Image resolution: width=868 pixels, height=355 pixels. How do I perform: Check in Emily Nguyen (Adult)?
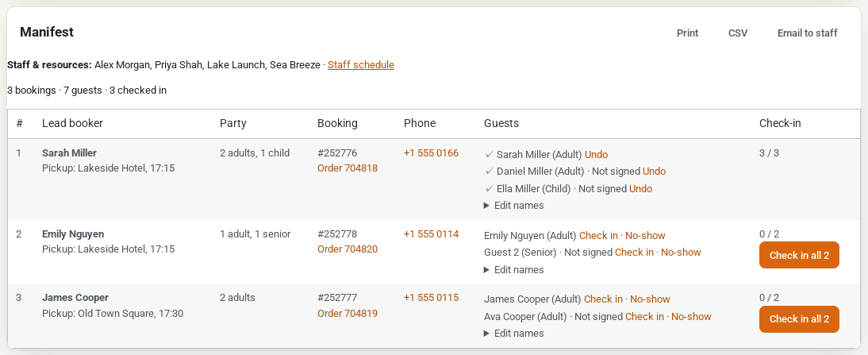(598, 235)
